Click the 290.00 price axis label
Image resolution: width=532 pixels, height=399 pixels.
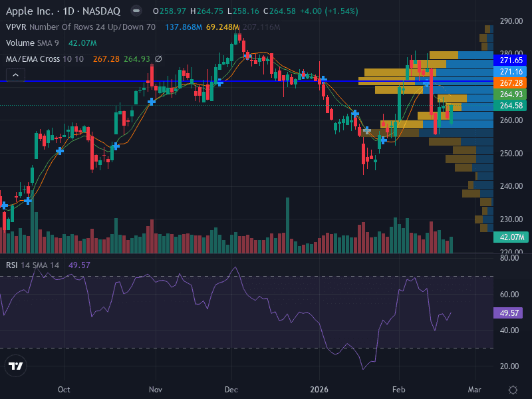(x=511, y=21)
